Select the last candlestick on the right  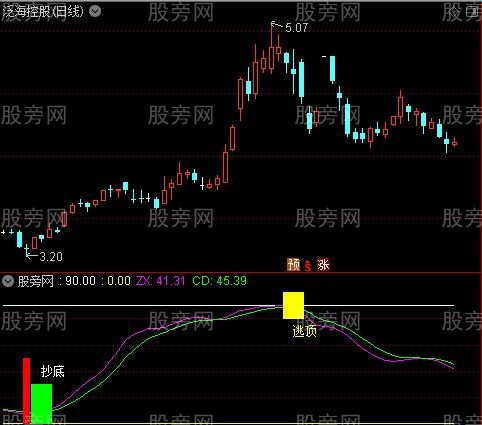[454, 142]
